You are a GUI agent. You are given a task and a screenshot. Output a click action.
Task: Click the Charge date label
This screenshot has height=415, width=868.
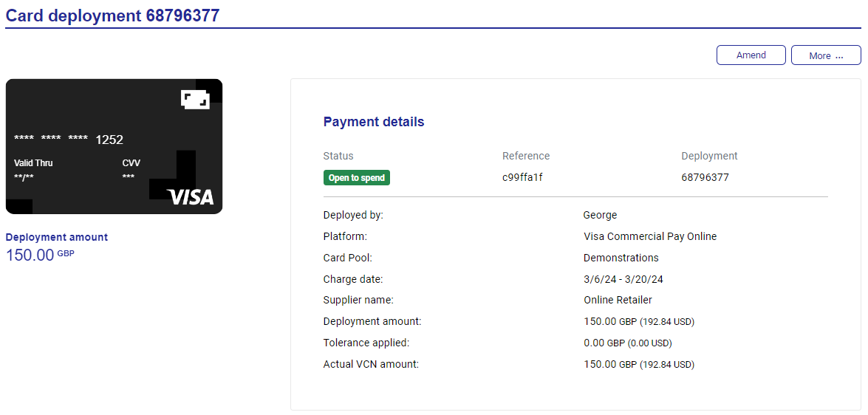[353, 279]
